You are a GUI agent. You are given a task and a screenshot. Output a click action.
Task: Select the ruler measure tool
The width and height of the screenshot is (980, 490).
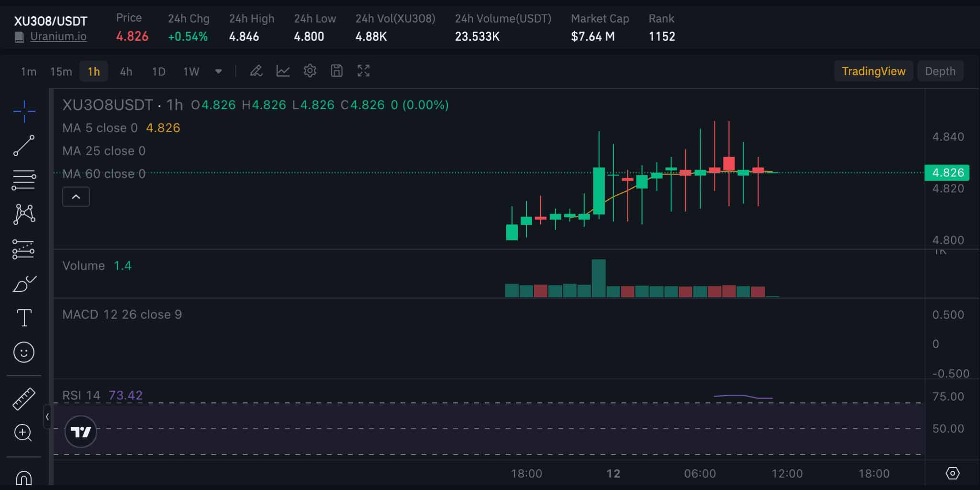[x=24, y=399]
